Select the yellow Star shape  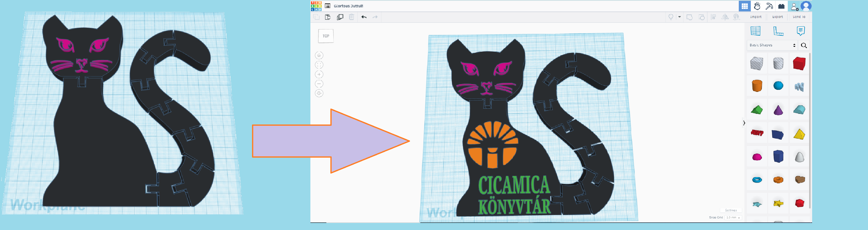(778, 203)
